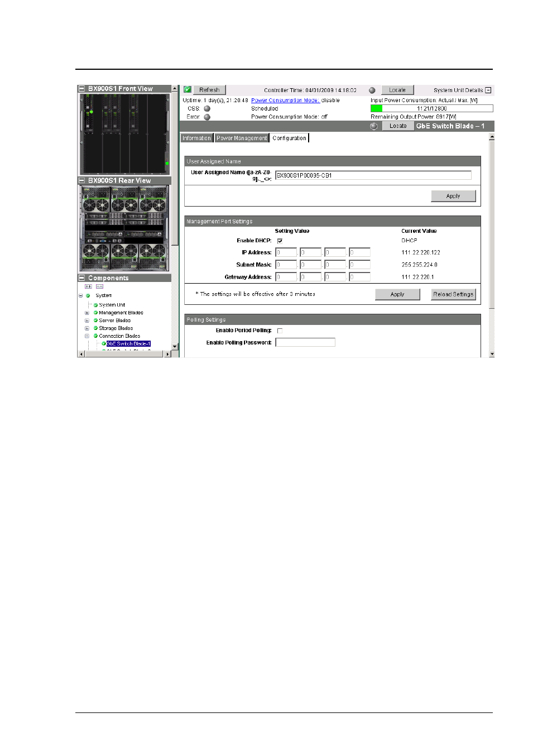This screenshot has height=756, width=533.
Task: Click the green status icon next to System
Action: tap(88, 295)
